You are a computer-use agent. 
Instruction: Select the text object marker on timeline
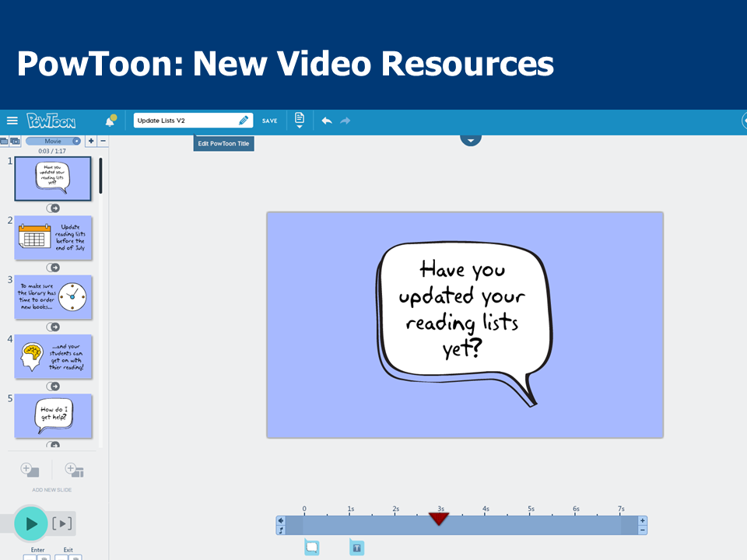coord(357,548)
